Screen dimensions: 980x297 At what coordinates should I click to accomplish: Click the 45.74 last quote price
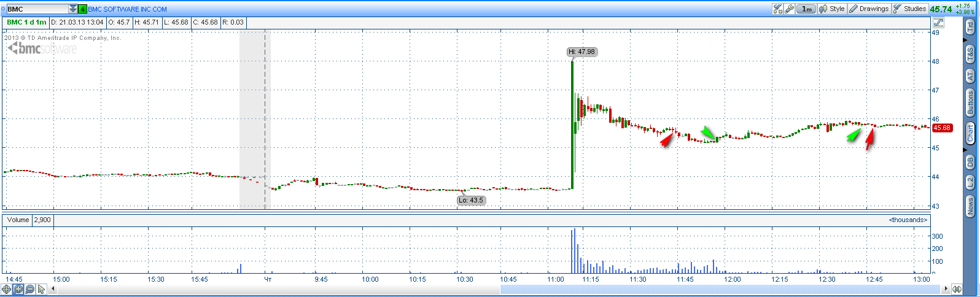(941, 9)
